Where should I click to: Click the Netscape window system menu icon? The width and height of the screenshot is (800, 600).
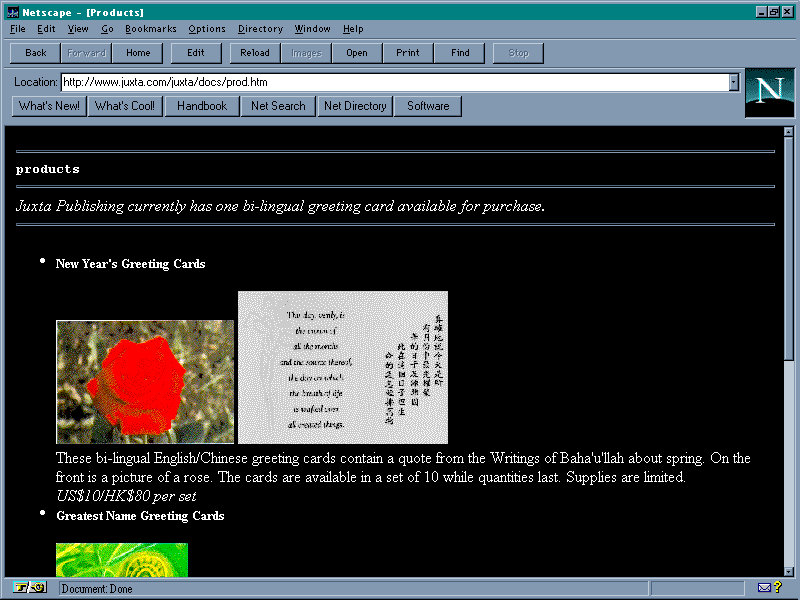(x=12, y=12)
